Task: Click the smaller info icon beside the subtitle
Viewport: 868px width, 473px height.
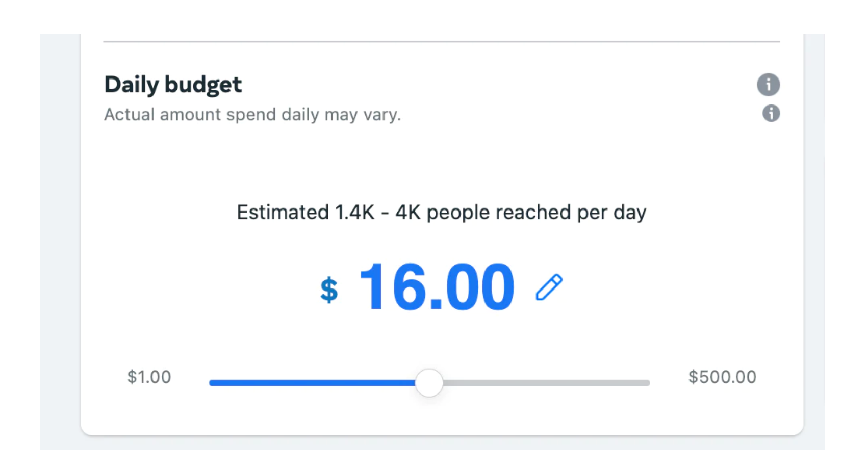Action: click(x=771, y=113)
